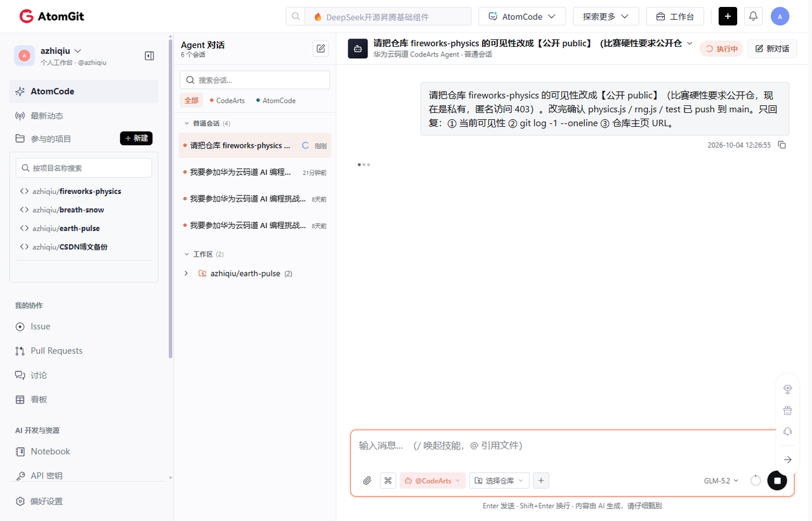Screen dimensions: 812x521
Task: Open the conversation from 21分钟前
Action: point(254,172)
